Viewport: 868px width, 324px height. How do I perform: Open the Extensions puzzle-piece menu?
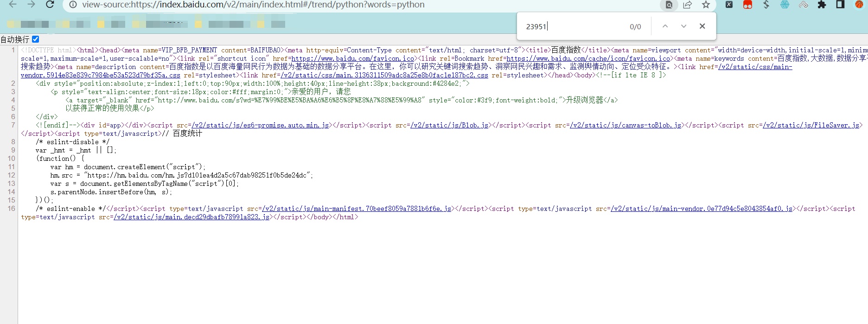coord(822,5)
